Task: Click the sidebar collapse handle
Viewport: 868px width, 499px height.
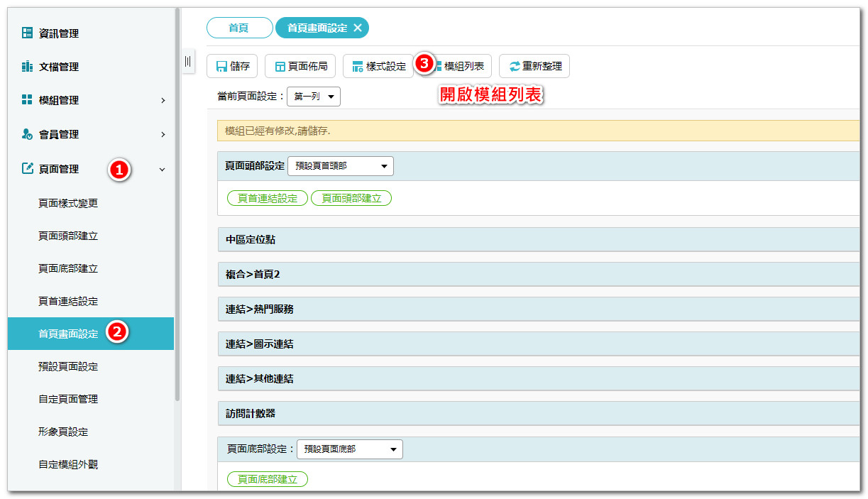Action: point(187,62)
